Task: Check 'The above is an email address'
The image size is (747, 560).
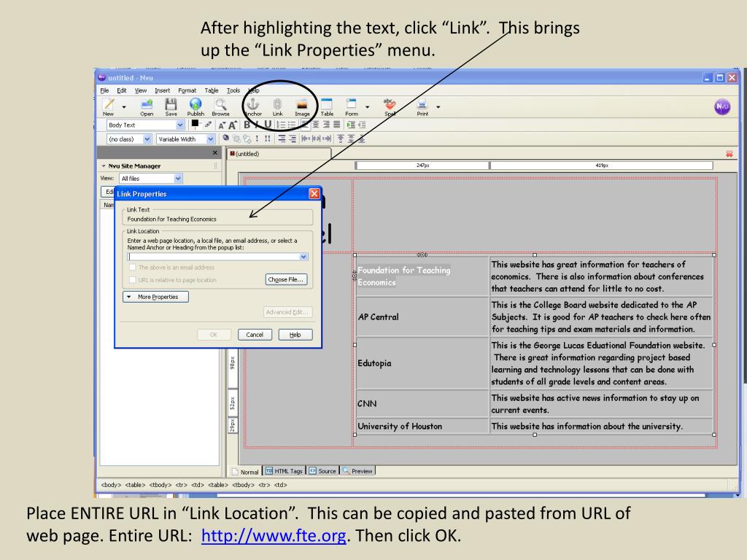Action: tap(133, 268)
